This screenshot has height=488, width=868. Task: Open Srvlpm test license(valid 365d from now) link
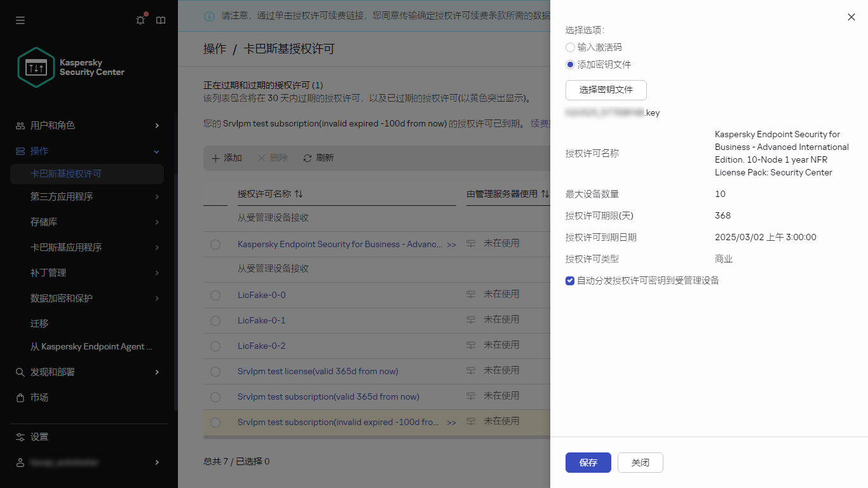(318, 371)
